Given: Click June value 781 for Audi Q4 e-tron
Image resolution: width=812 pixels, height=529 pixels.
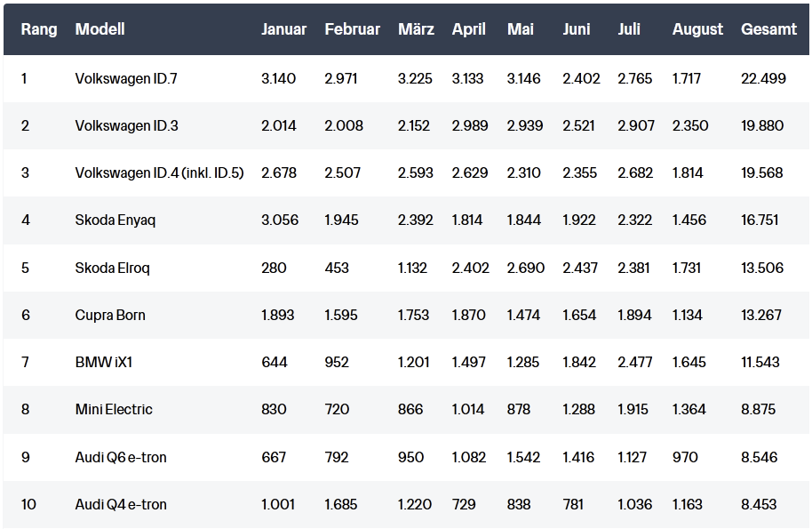Looking at the screenshot, I should pyautogui.click(x=573, y=505).
